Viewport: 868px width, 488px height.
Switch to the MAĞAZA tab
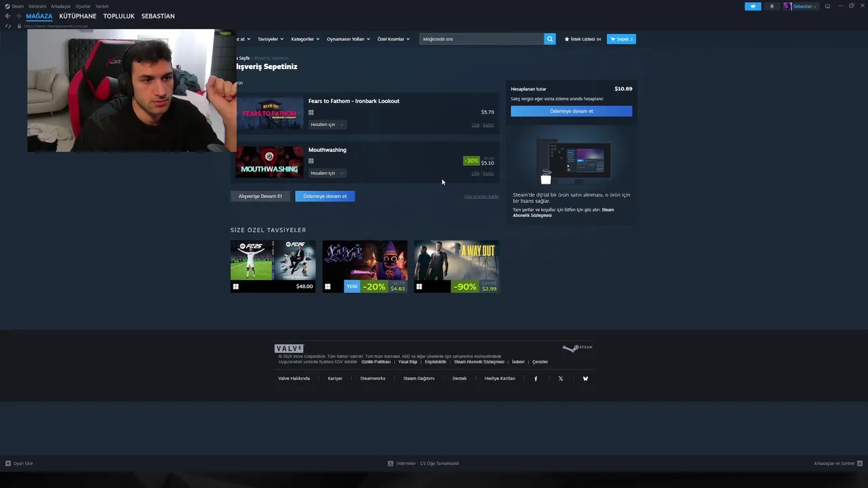[x=39, y=16]
